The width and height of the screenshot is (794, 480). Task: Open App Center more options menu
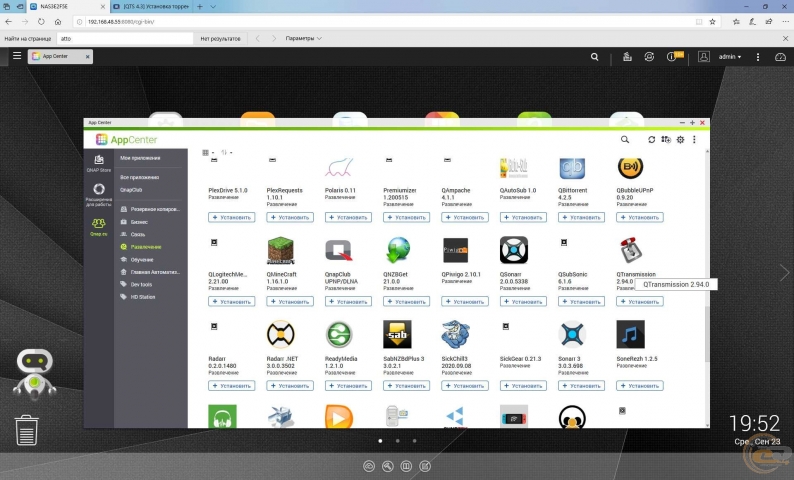(x=694, y=139)
